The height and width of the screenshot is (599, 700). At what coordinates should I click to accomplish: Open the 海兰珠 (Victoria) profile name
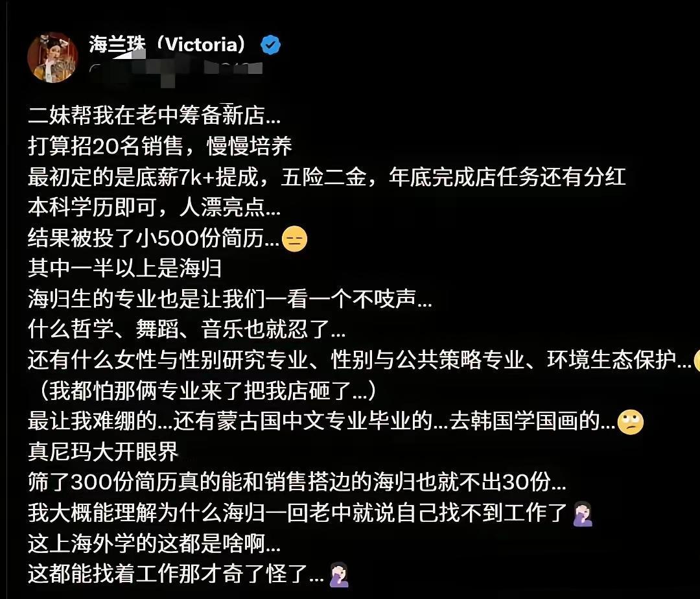tap(167, 45)
